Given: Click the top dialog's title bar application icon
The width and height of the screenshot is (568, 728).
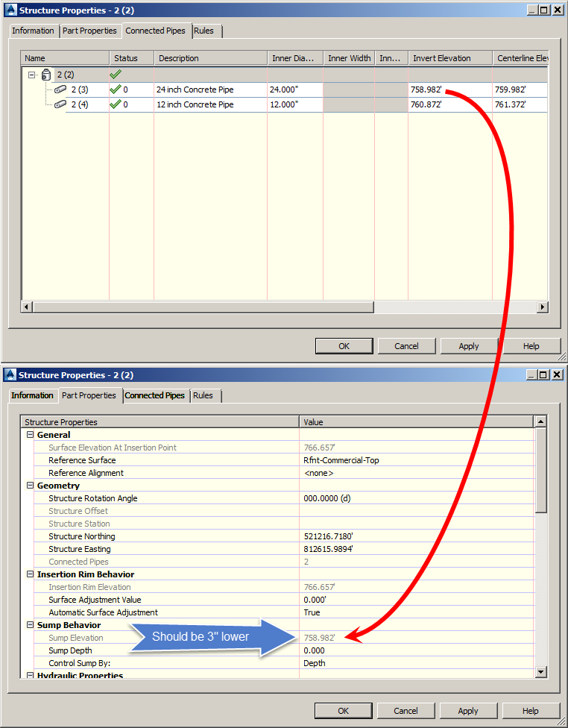Looking at the screenshot, I should click(10, 10).
